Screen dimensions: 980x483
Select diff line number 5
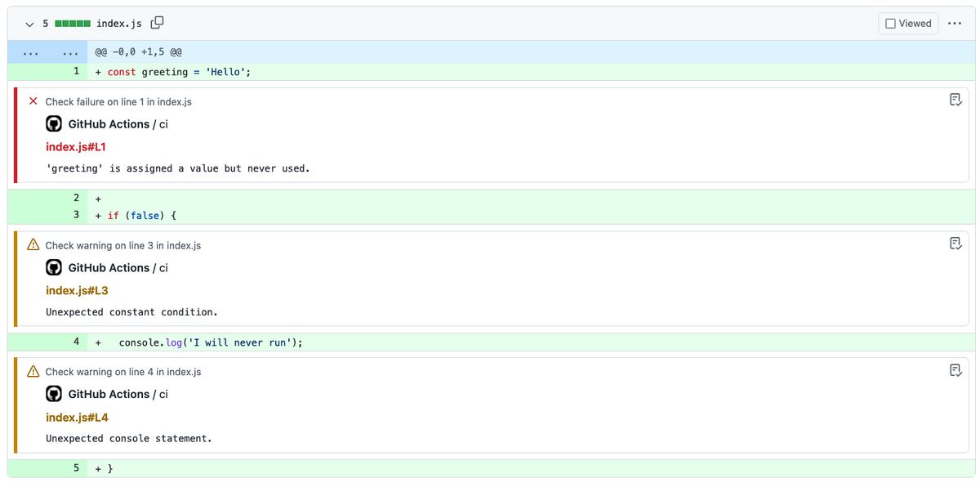(x=76, y=468)
